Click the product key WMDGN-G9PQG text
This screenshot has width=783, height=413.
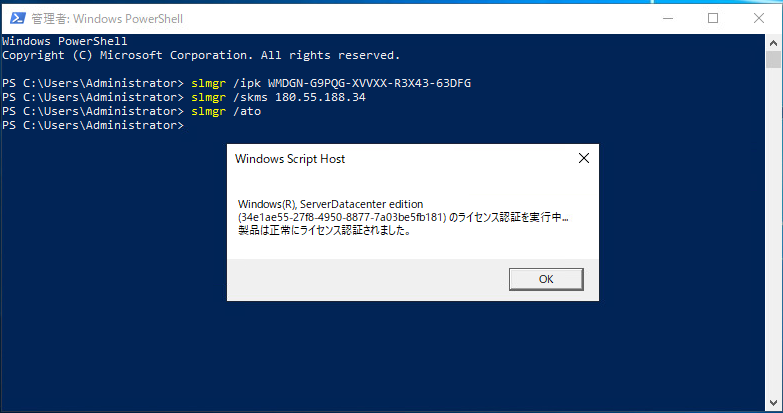pos(368,83)
